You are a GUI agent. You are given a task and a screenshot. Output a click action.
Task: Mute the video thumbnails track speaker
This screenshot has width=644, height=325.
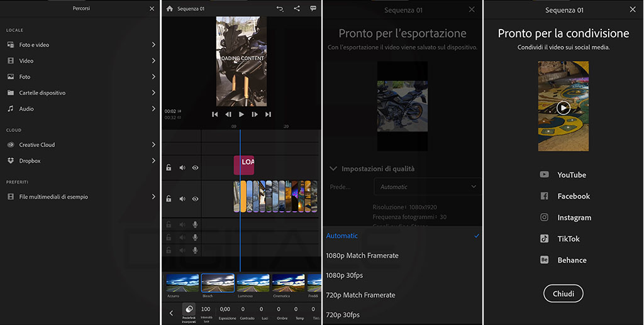pos(182,199)
